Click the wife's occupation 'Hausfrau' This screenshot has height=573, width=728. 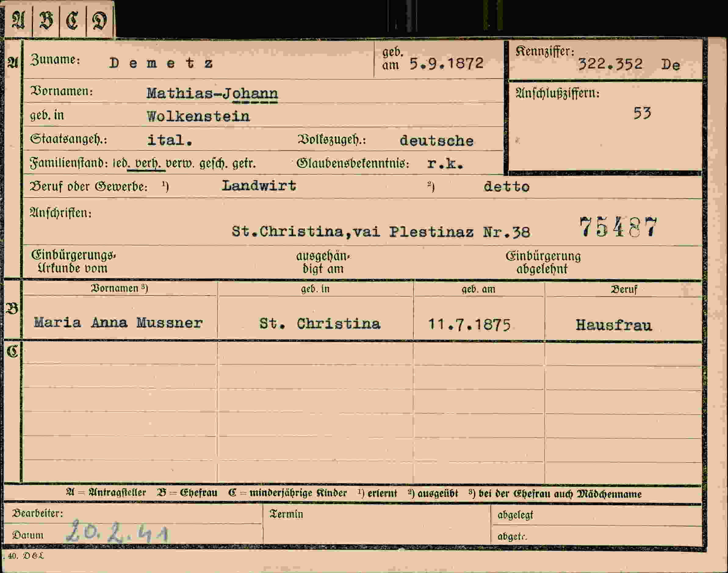(x=614, y=325)
